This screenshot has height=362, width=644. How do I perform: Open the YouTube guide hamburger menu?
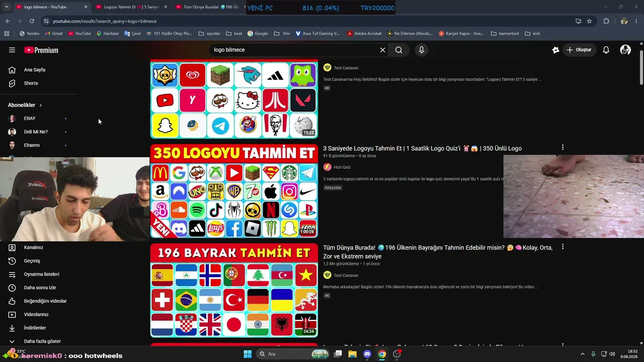12,50
